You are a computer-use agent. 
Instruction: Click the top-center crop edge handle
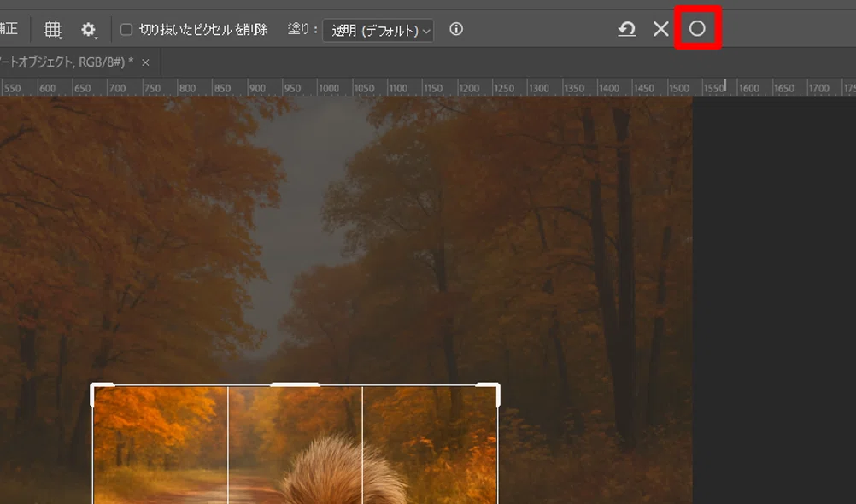click(x=296, y=385)
